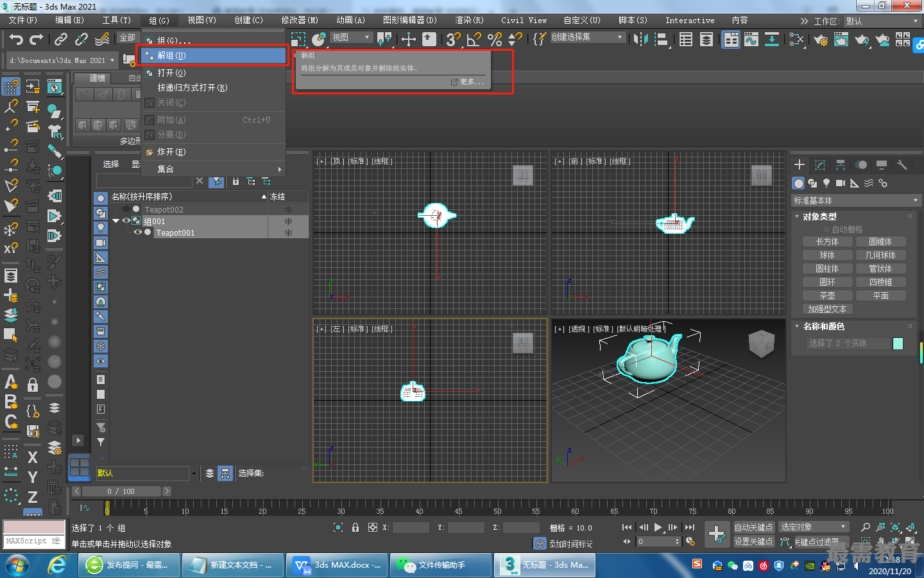Viewport: 924px width, 578px height.
Task: Toggle freeze snowflake for 组001
Action: (288, 221)
